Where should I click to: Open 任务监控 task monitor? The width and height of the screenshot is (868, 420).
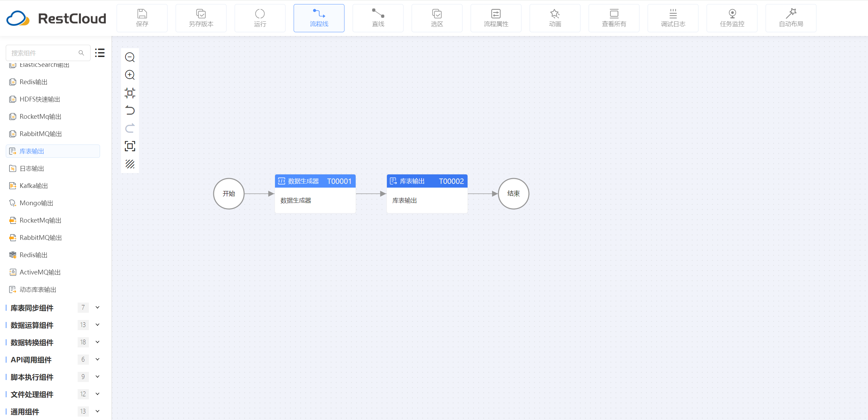point(732,18)
